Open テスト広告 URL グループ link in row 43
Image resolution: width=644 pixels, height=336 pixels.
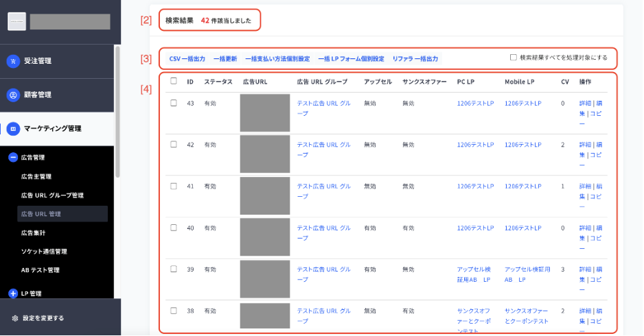coord(323,108)
